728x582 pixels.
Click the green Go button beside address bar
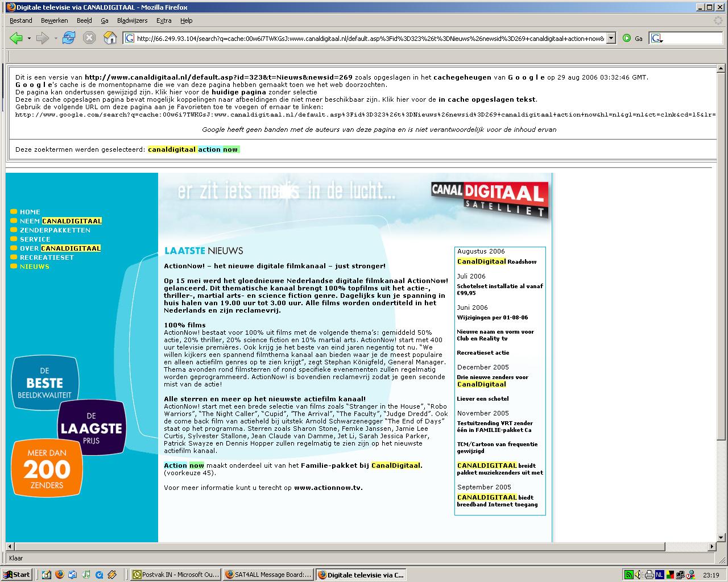point(627,38)
